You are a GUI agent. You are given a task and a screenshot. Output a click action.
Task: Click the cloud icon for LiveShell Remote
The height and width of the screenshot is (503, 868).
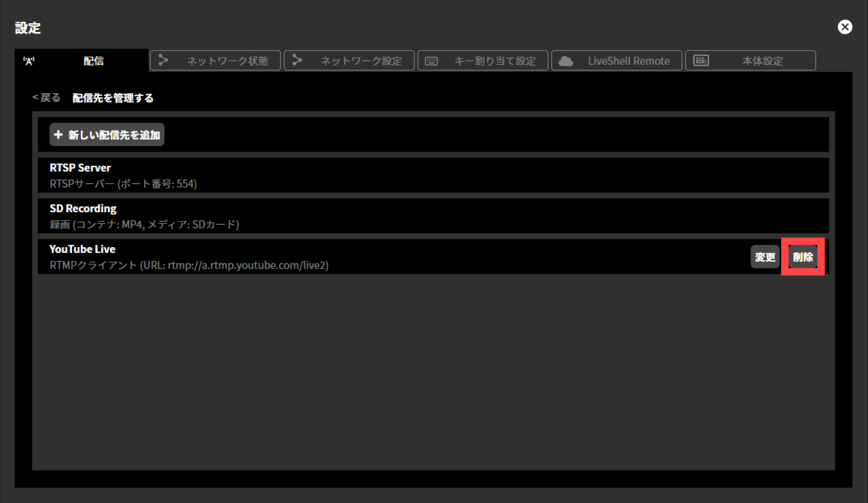click(x=565, y=60)
